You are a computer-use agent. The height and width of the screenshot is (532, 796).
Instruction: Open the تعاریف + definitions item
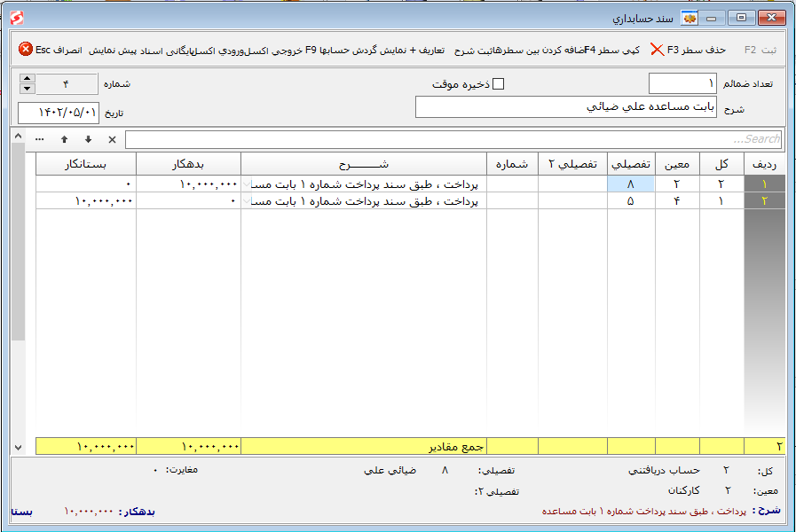pos(427,51)
